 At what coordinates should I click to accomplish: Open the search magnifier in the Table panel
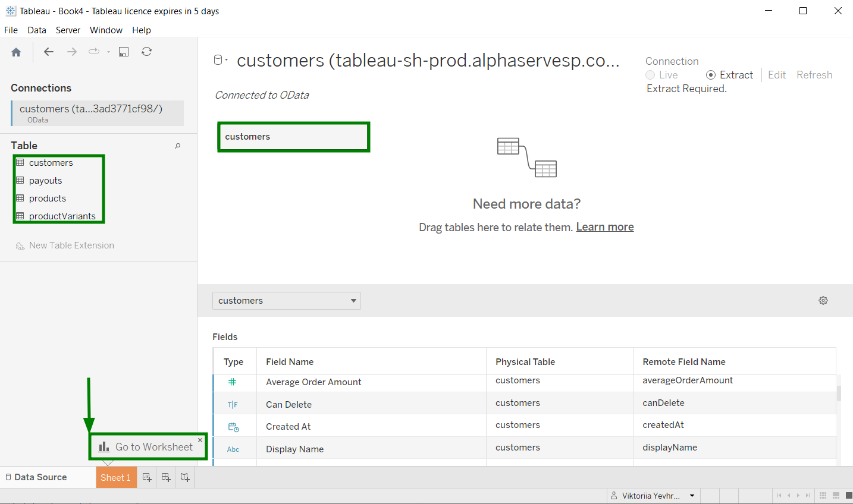pyautogui.click(x=177, y=146)
